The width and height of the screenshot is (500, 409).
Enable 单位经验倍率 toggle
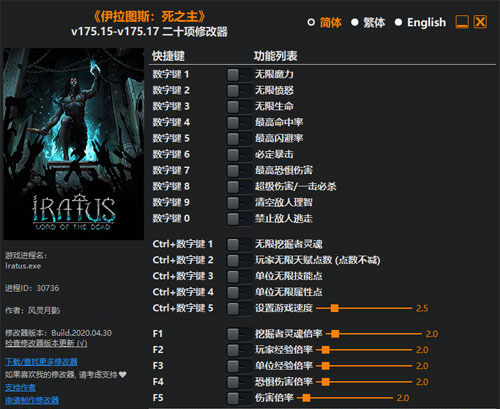239,366
